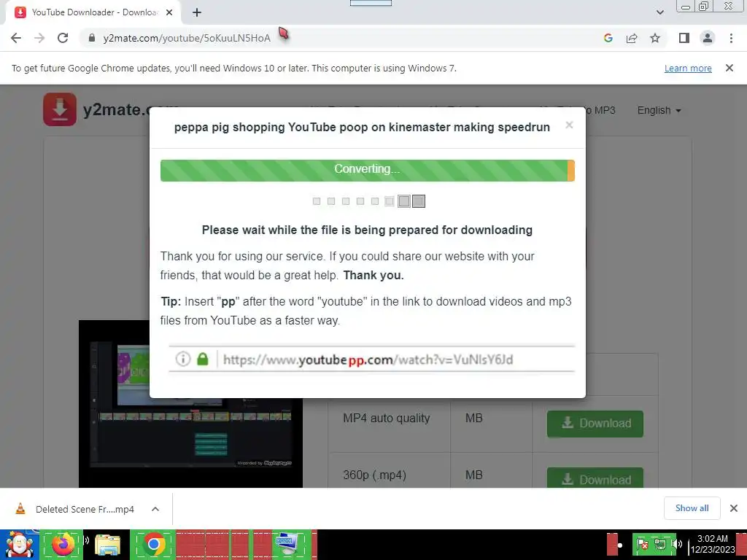Select the YouTube Downloader tab
Screen dimensions: 747x560
(x=93, y=12)
